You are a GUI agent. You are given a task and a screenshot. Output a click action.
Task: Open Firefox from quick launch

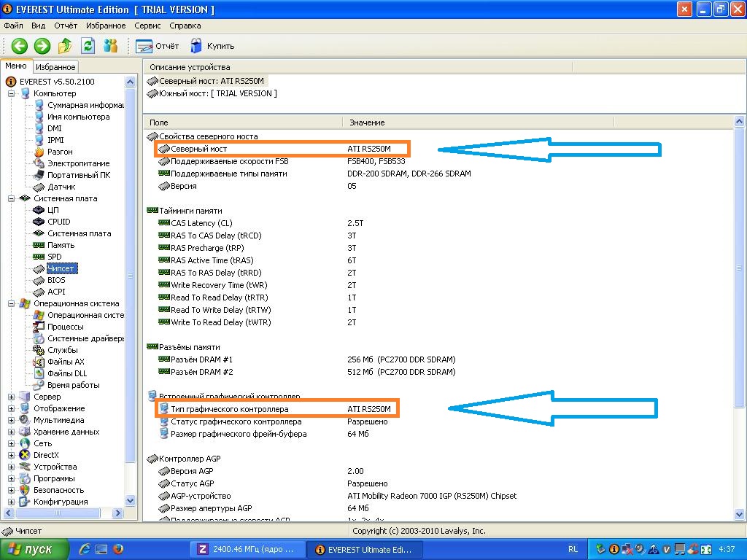117,550
